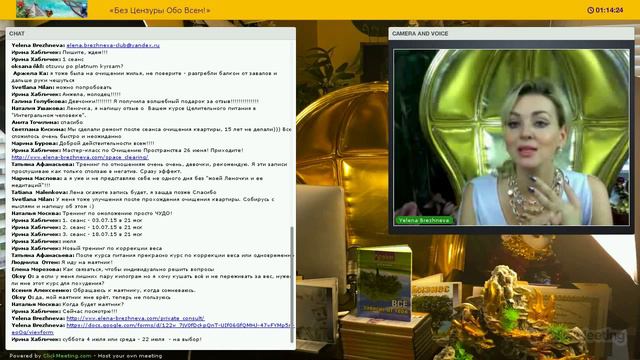Image resolution: width=640 pixels, height=360 pixels.
Task: Click the message "Я иду на маятник!"
Action: point(62,262)
